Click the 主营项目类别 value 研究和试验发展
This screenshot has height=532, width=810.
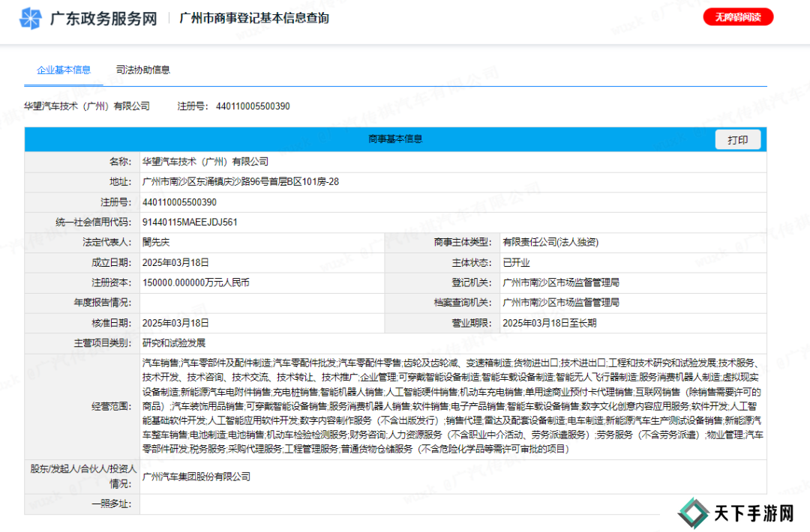(x=173, y=343)
